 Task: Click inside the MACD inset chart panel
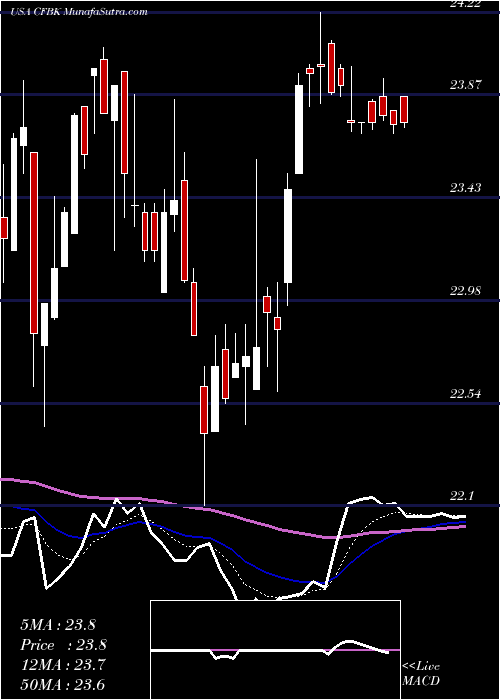coord(275,650)
